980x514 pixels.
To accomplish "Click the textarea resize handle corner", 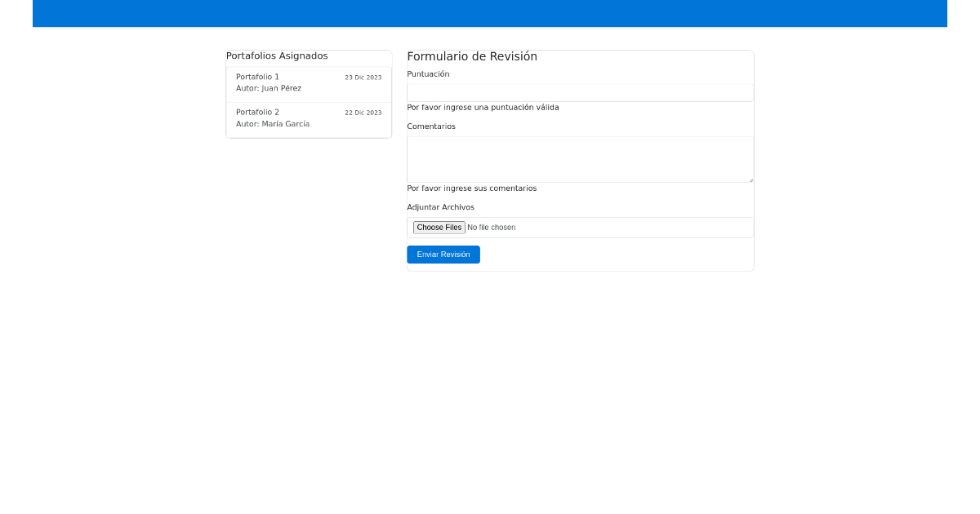I will tap(750, 179).
